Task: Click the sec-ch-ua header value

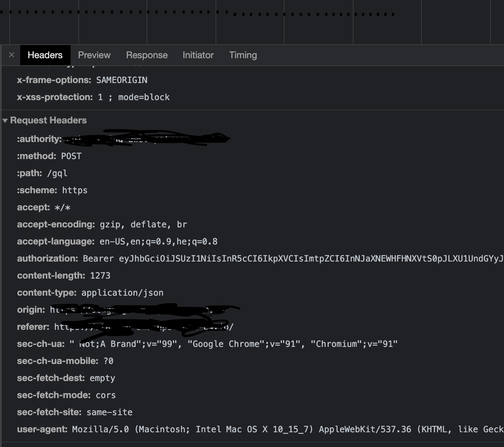Action: coord(234,344)
